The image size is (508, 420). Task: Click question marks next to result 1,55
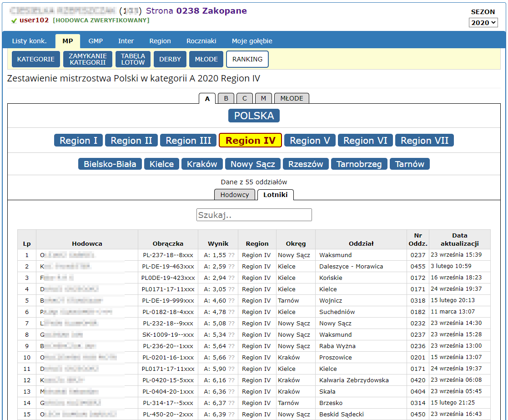click(231, 255)
